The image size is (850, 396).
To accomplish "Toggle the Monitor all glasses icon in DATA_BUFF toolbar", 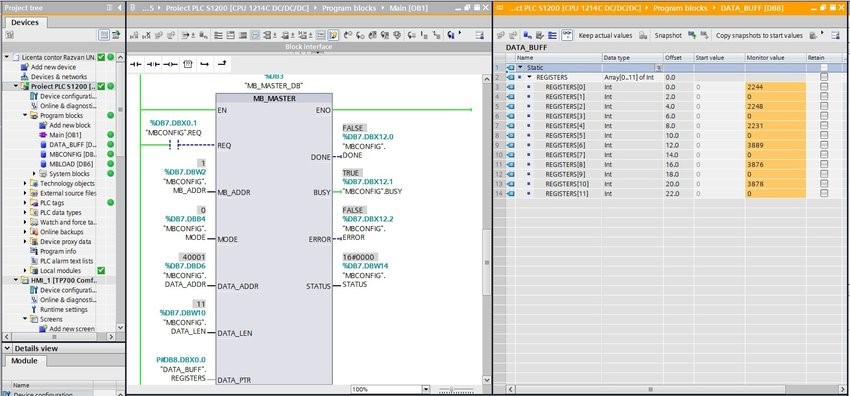I will tap(566, 35).
